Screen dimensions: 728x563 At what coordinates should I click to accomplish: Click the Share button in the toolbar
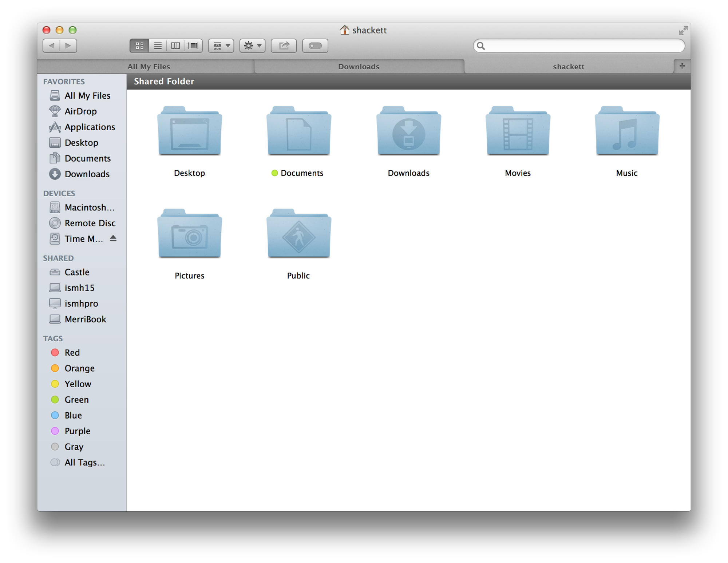click(284, 45)
